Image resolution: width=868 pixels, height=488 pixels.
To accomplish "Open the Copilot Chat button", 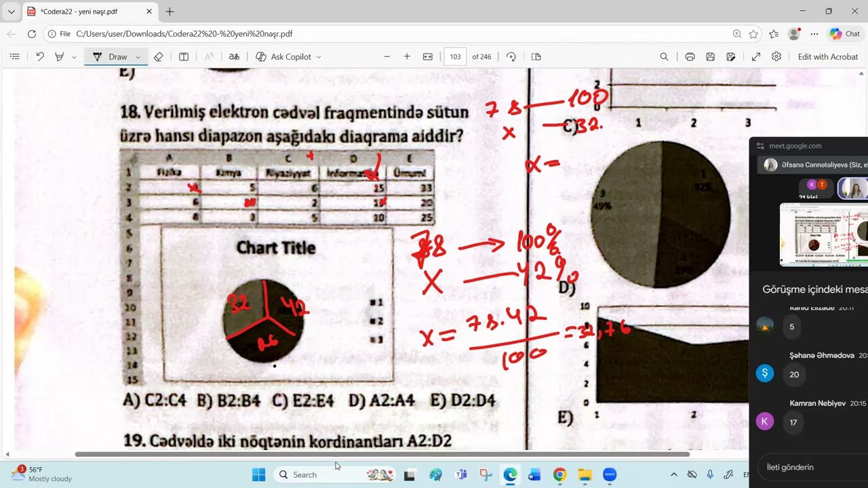I will pyautogui.click(x=845, y=34).
